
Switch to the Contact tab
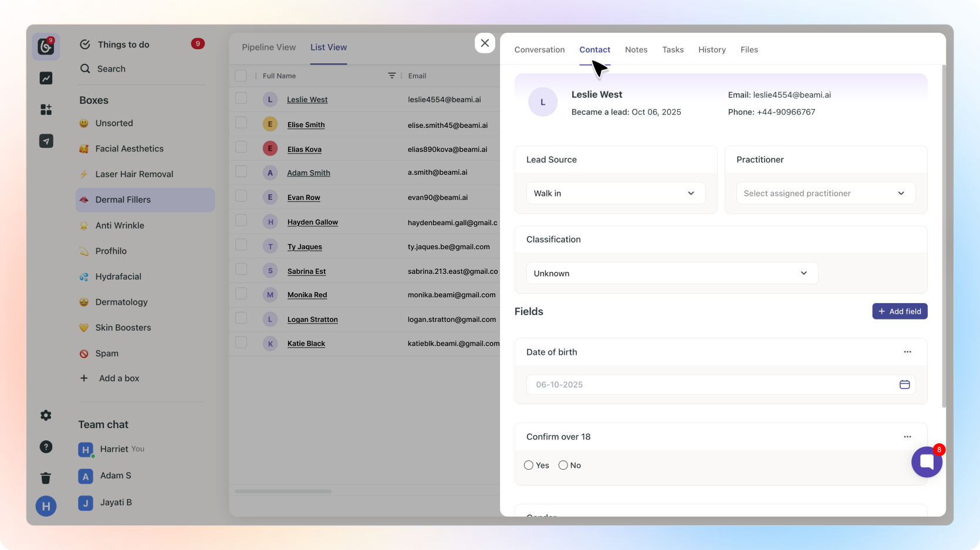coord(594,50)
